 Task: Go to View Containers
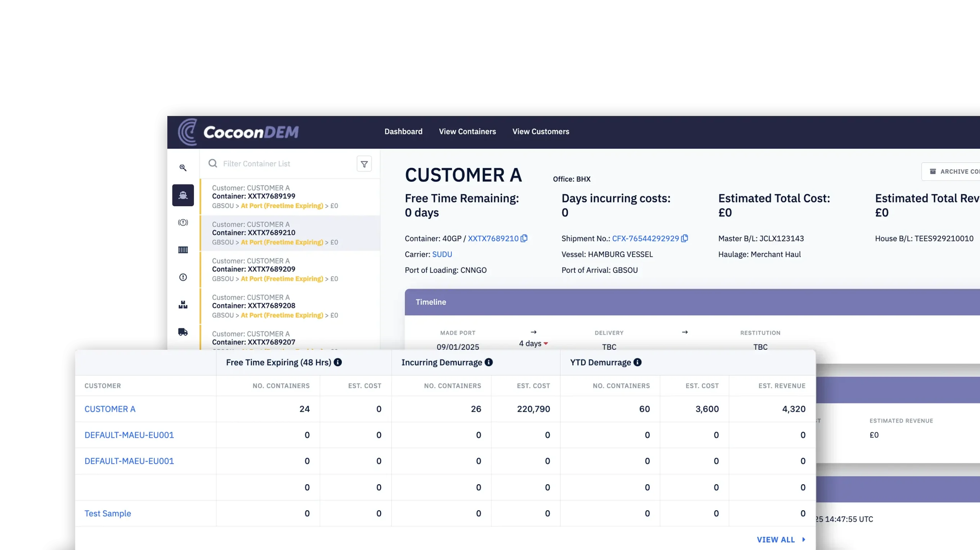point(467,131)
